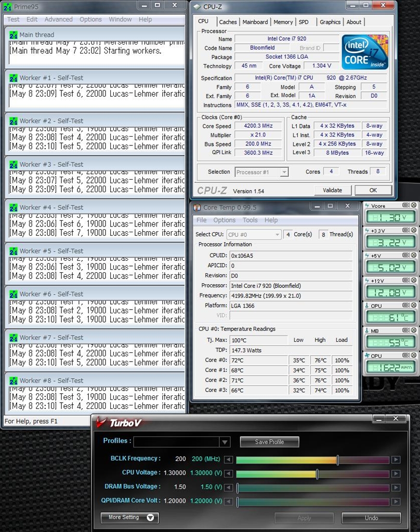Close the MB temperature gadget
Viewport: 420px width, 532px height.
414,330
